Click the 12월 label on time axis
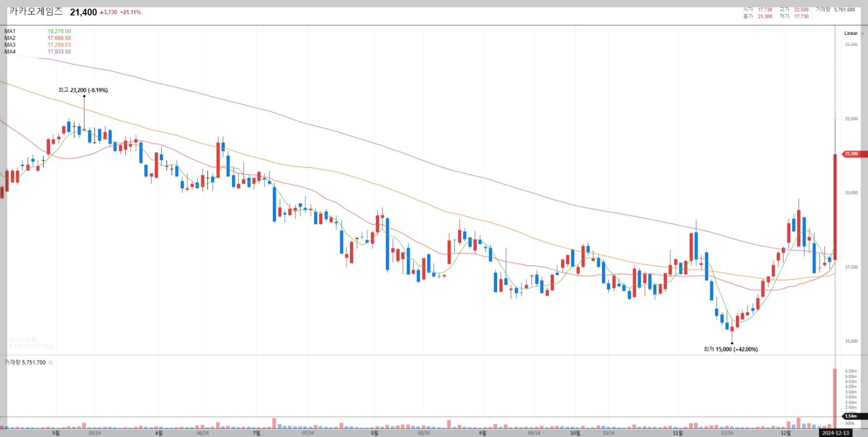 [x=785, y=433]
